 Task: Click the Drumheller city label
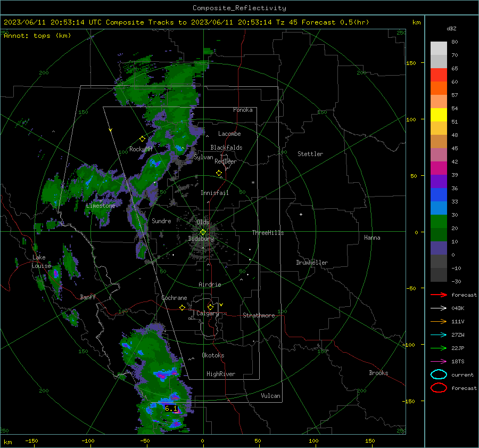pyautogui.click(x=312, y=263)
